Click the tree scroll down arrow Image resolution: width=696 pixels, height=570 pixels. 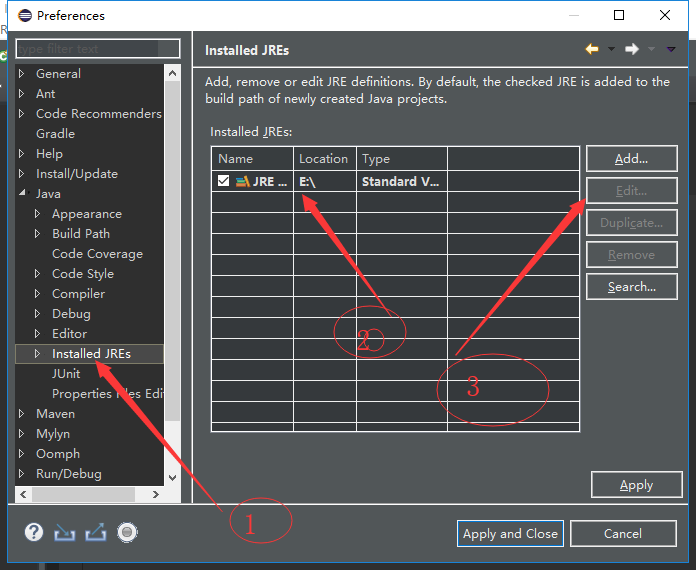tap(173, 478)
